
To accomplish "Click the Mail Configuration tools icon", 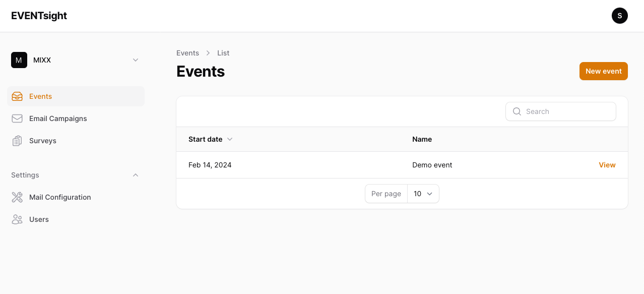I will pyautogui.click(x=17, y=197).
